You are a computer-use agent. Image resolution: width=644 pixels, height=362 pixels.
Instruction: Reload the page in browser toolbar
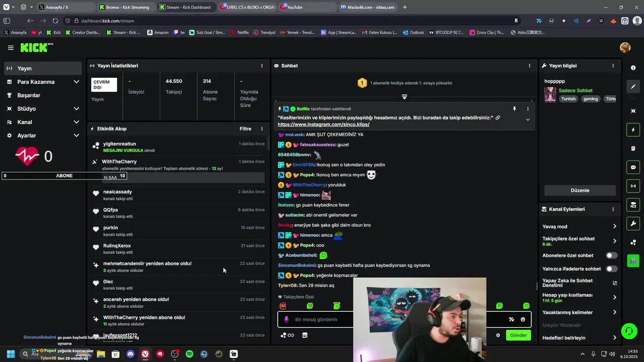[55, 21]
